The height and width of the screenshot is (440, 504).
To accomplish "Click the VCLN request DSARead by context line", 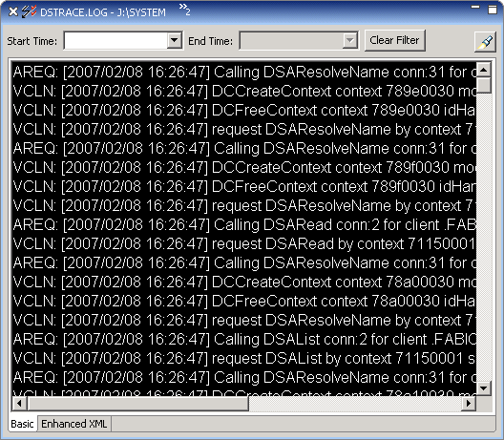I will coord(244,243).
